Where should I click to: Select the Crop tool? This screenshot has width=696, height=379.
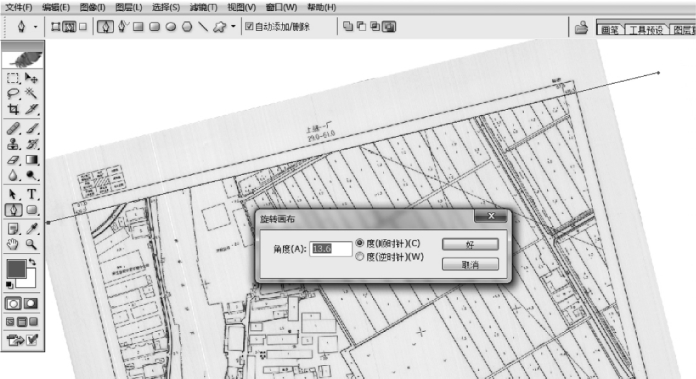pyautogui.click(x=13, y=109)
